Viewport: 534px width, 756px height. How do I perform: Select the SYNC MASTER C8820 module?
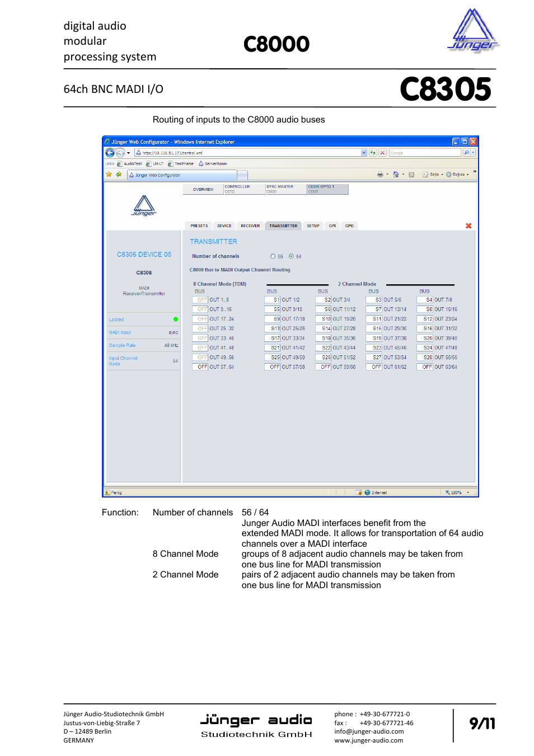[x=285, y=189]
